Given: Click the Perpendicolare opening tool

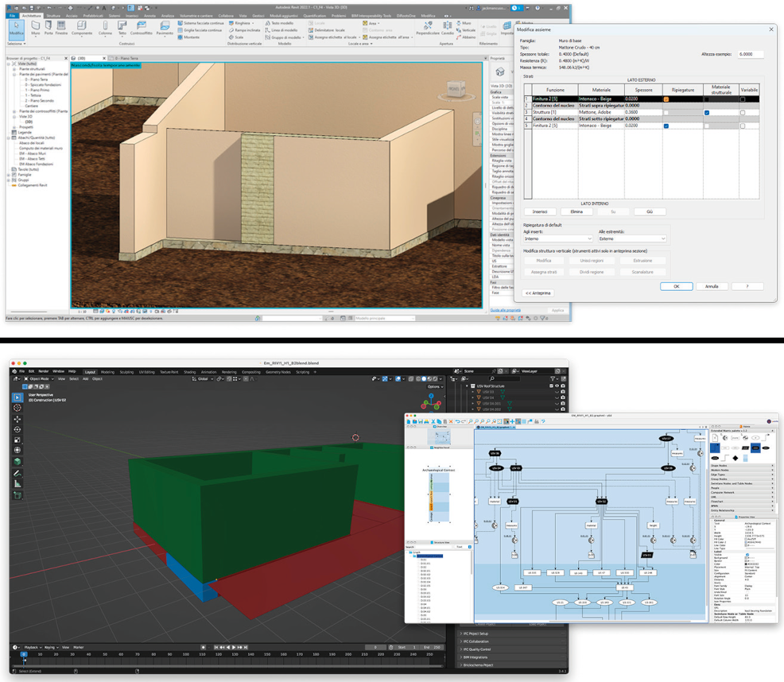Looking at the screenshot, I should [428, 29].
